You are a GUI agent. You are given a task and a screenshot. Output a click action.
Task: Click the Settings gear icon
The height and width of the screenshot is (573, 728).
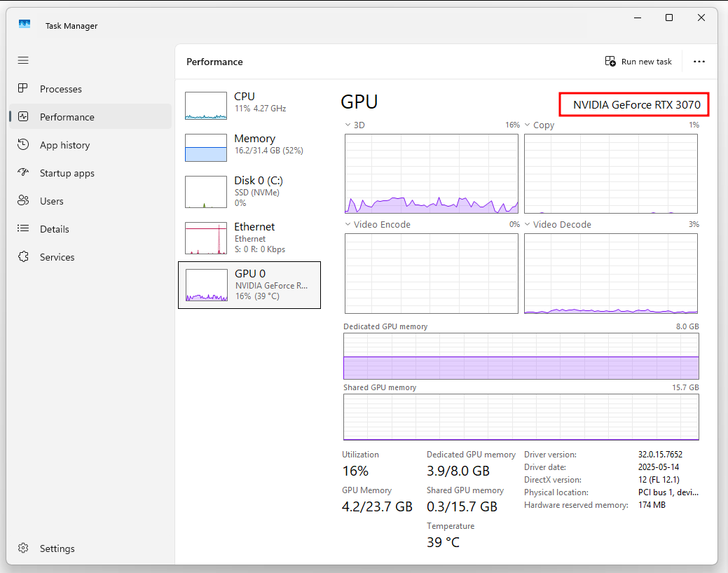tap(23, 548)
